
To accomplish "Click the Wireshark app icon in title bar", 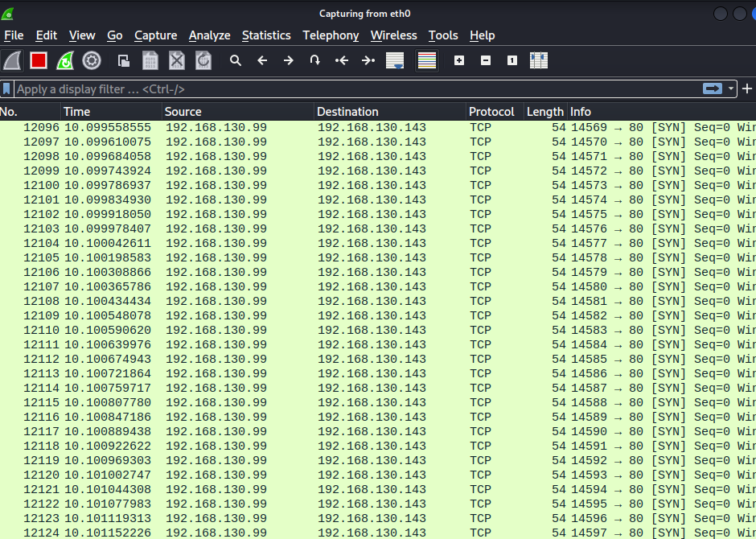I will point(8,14).
